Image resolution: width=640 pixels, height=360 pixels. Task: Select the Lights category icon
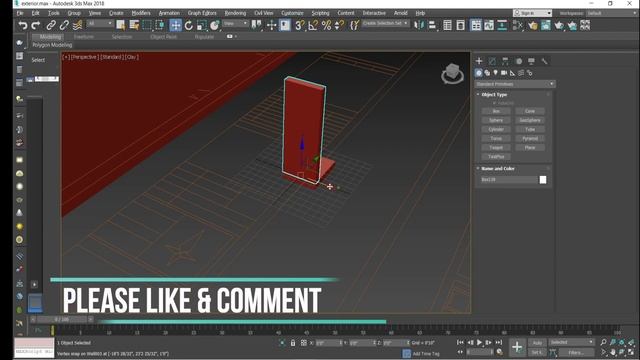click(x=496, y=73)
